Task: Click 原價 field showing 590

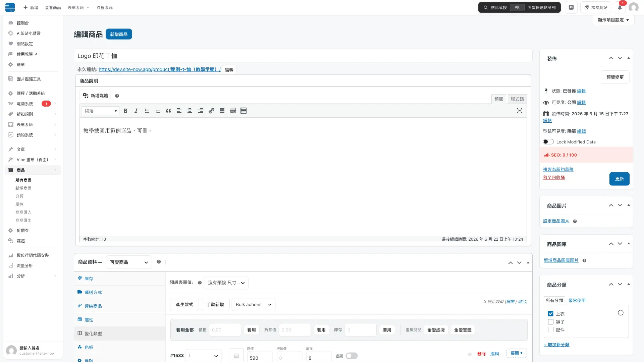Action: pyautogui.click(x=260, y=357)
